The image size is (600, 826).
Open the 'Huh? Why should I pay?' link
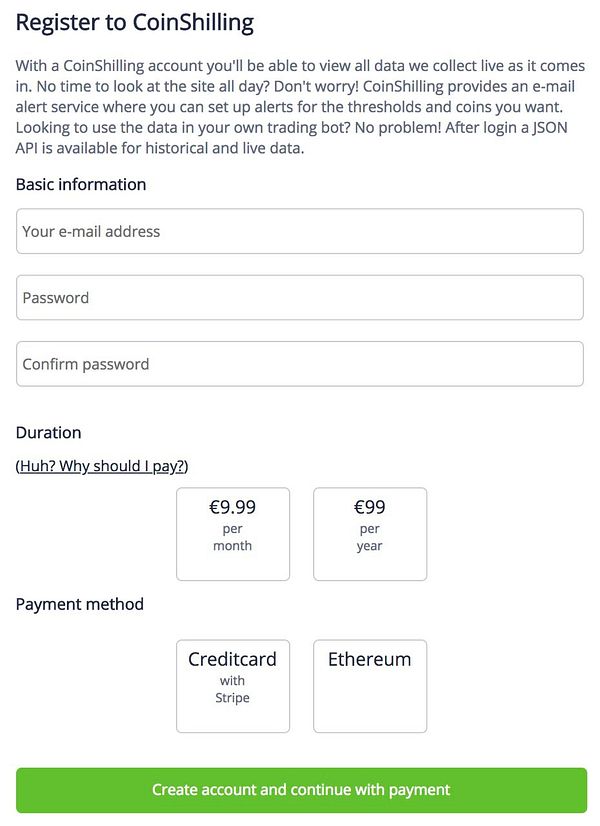tap(102, 466)
